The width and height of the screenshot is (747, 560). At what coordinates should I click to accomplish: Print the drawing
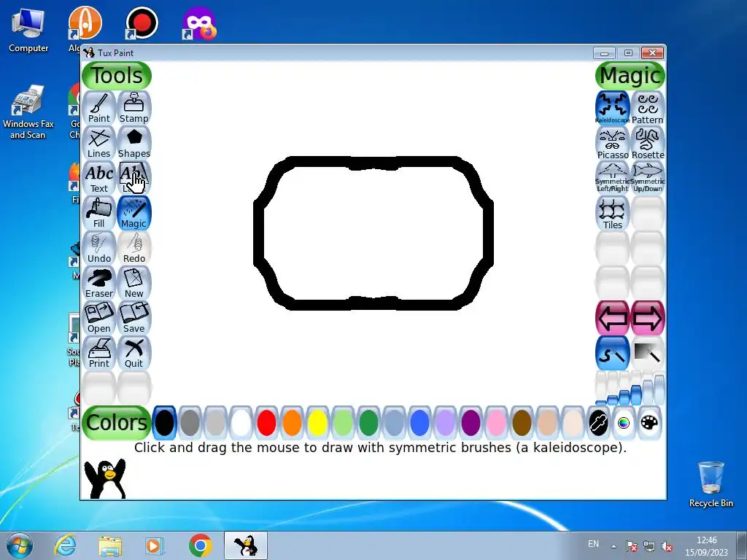(x=99, y=353)
